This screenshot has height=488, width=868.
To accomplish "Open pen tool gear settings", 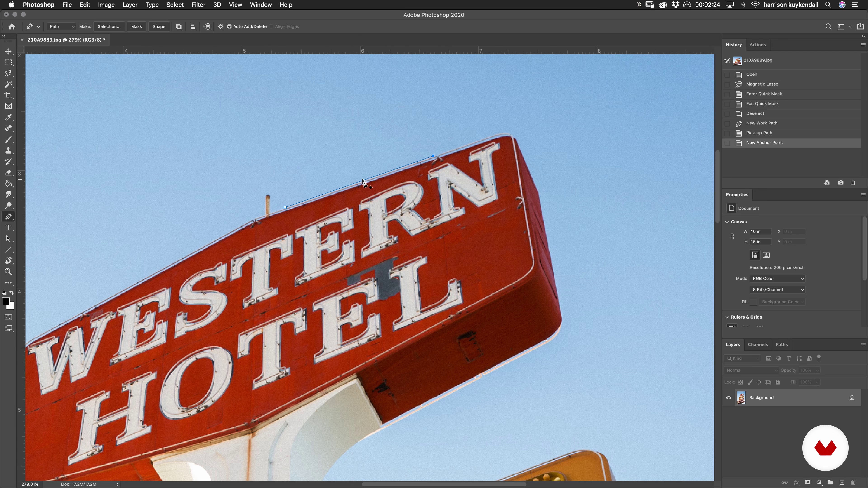I will click(221, 27).
